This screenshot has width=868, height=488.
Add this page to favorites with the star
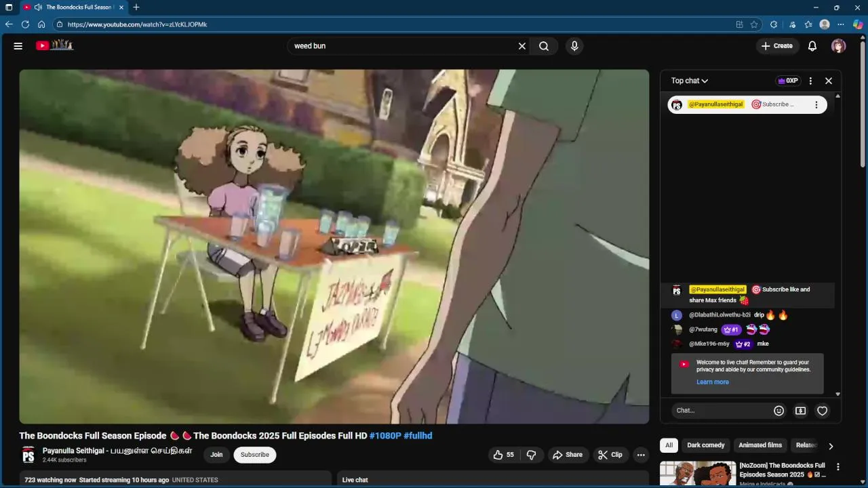click(x=754, y=24)
